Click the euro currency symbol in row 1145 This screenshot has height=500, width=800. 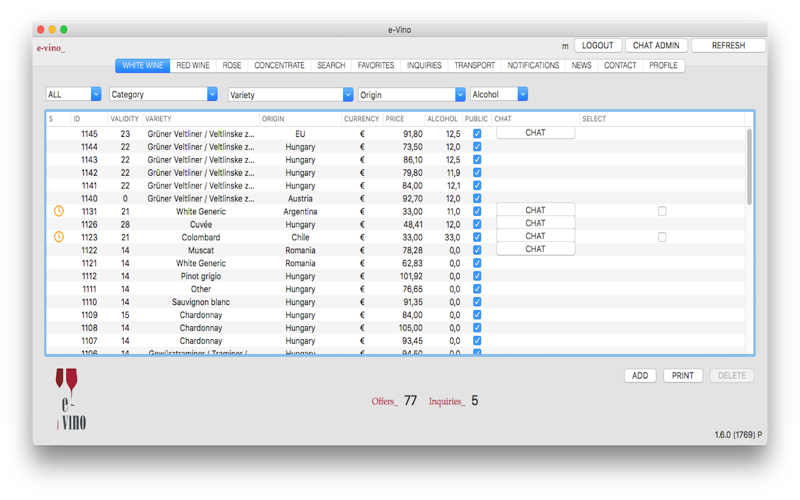[x=362, y=134]
